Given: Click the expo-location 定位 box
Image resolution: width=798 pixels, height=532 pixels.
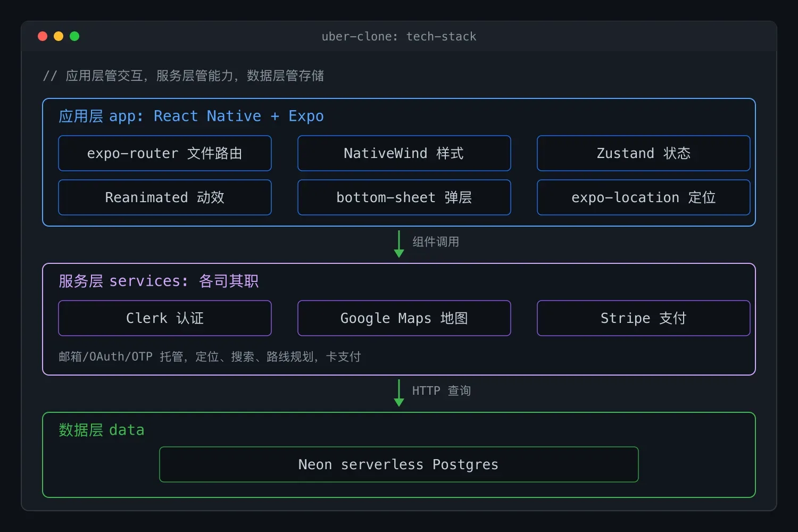Looking at the screenshot, I should click(x=644, y=197).
